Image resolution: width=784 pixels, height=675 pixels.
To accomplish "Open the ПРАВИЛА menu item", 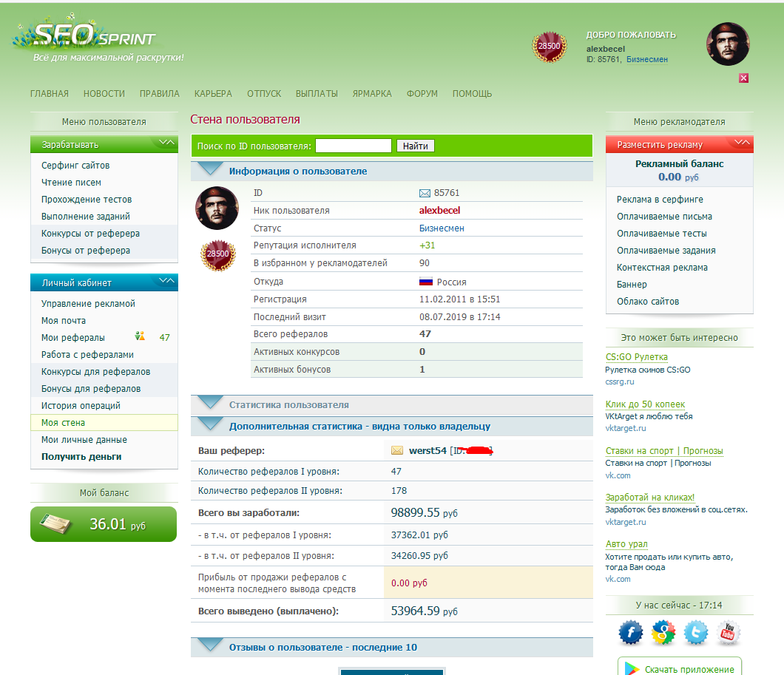I will tap(160, 94).
